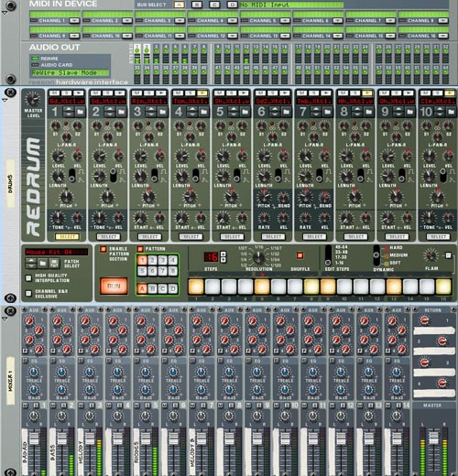This screenshot has width=458, height=476.
Task: Switch to pattern bank C
Action: click(163, 288)
